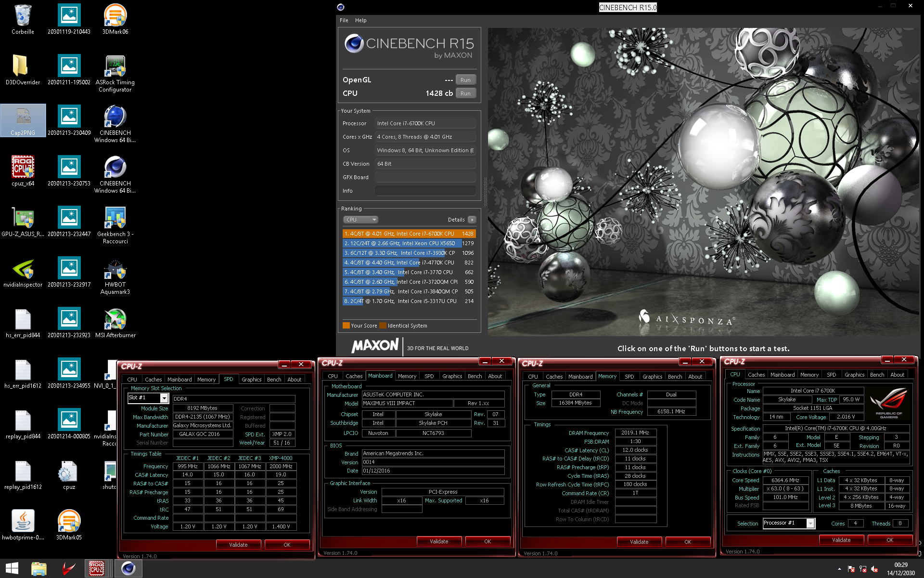Click the muted volume tray icon
Viewport: 924px width, 578px height.
[874, 569]
